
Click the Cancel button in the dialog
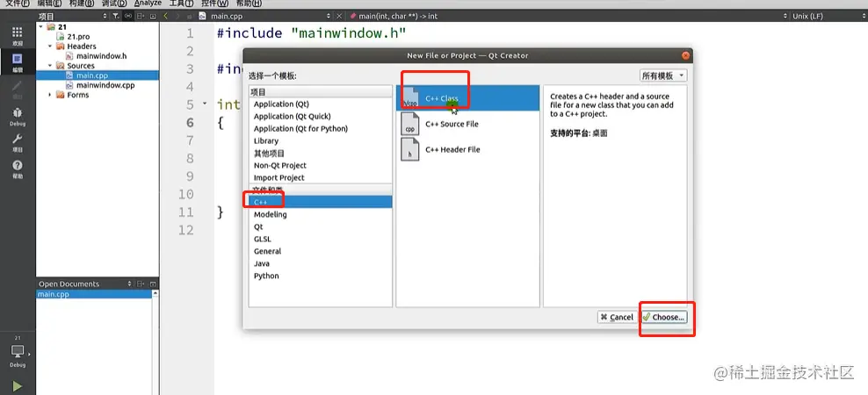[617, 317]
